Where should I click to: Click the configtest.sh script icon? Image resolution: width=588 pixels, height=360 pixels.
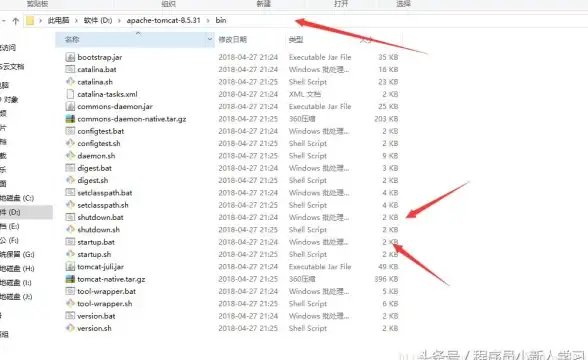(70, 143)
